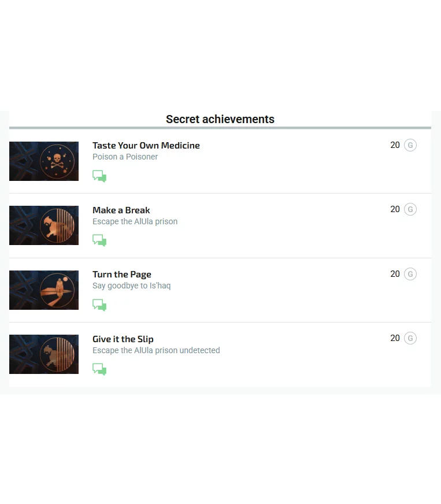Click the Make a Break achievement thumbnail
Screen dimensions: 441x504
(44, 225)
